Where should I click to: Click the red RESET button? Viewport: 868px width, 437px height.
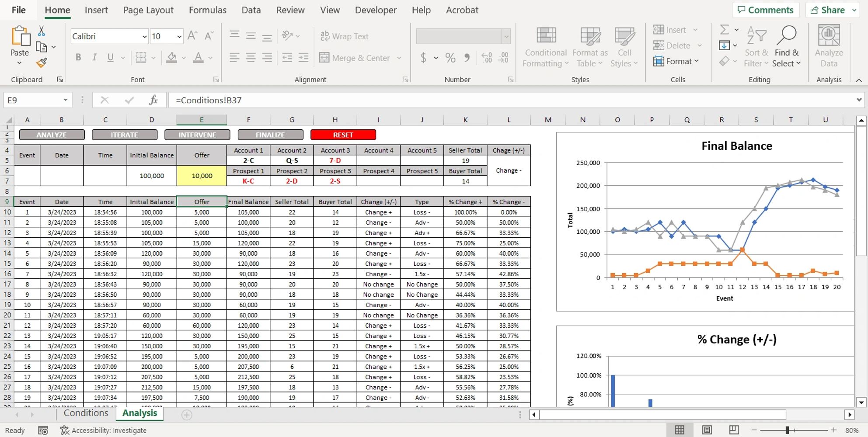click(x=343, y=135)
